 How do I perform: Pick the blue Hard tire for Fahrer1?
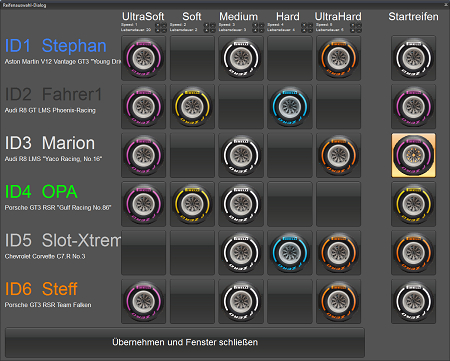click(x=290, y=107)
